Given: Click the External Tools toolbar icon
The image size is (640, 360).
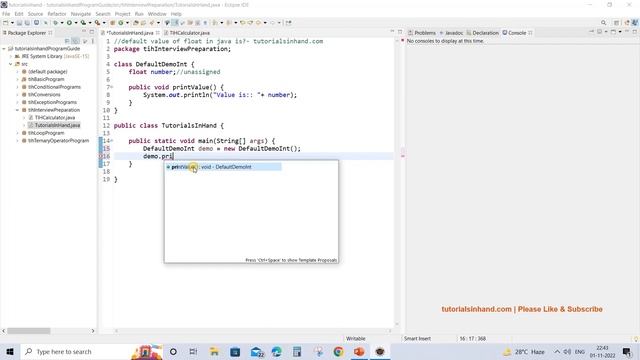Looking at the screenshot, I should [x=97, y=23].
